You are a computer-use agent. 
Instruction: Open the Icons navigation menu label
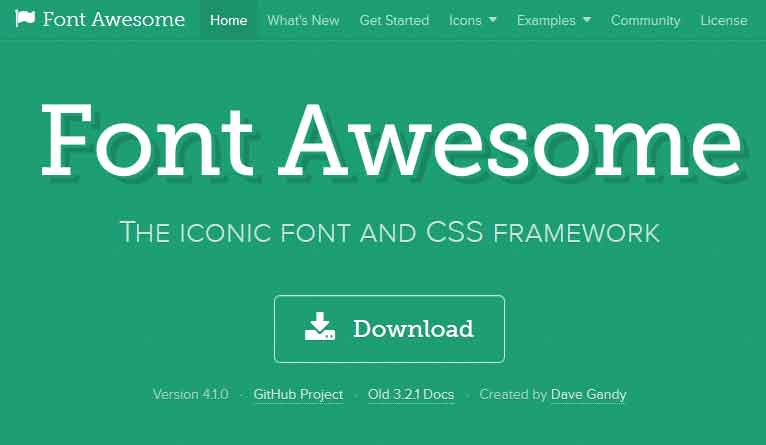(465, 20)
